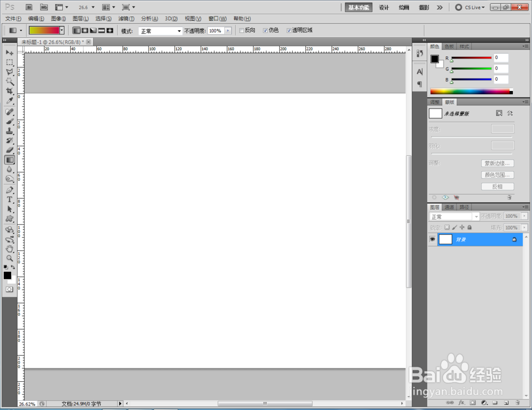Screen dimensions: 532x410
Task: Select the 设计 workspace button
Action: (384, 7)
